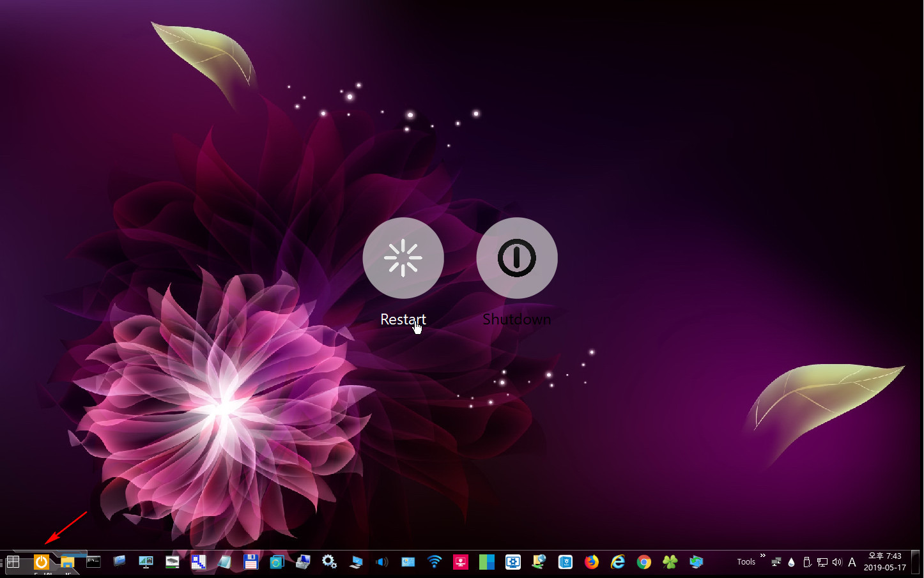Click the Shutdown power button
The width and height of the screenshot is (924, 578).
(517, 258)
